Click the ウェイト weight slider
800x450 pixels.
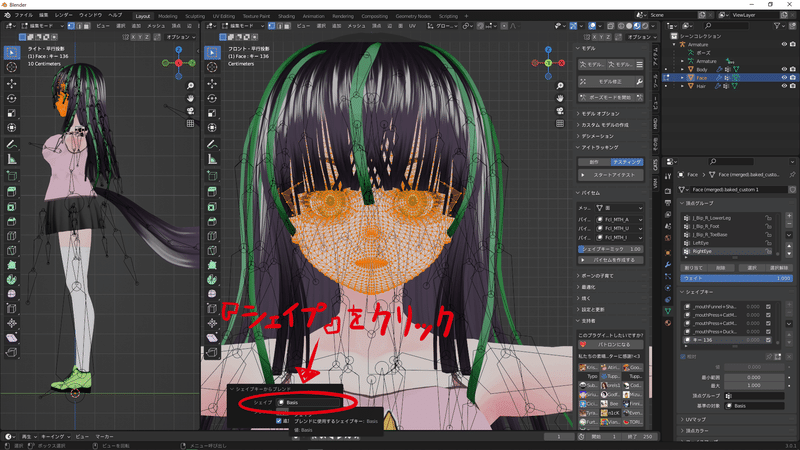click(736, 278)
